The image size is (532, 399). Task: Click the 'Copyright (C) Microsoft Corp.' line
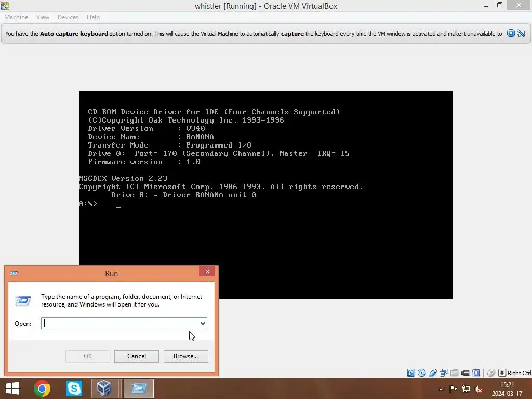[221, 187]
